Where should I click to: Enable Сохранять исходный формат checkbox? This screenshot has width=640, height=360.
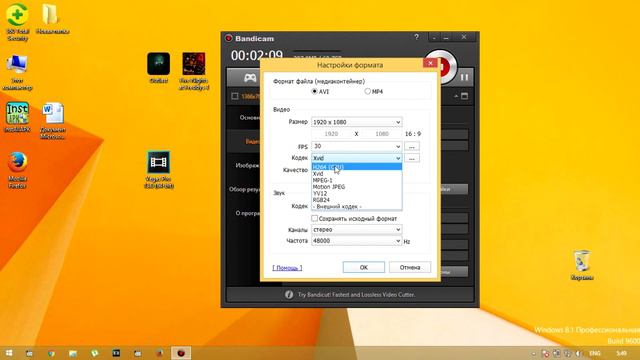[x=314, y=218]
